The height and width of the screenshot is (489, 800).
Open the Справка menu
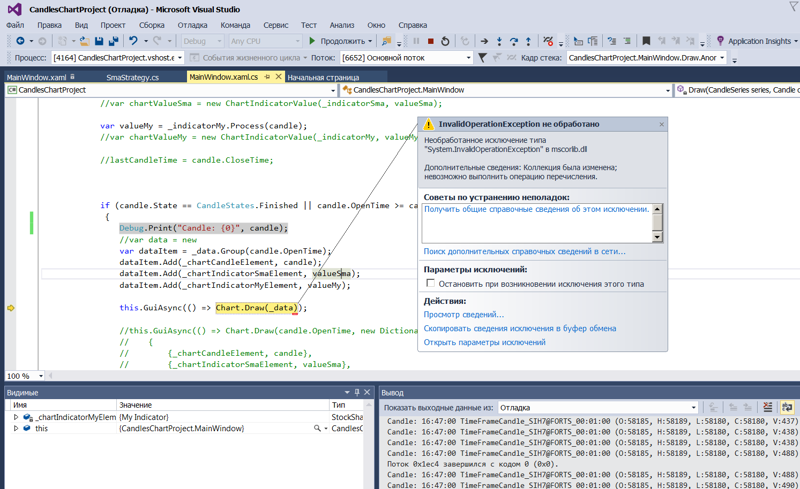click(x=413, y=25)
